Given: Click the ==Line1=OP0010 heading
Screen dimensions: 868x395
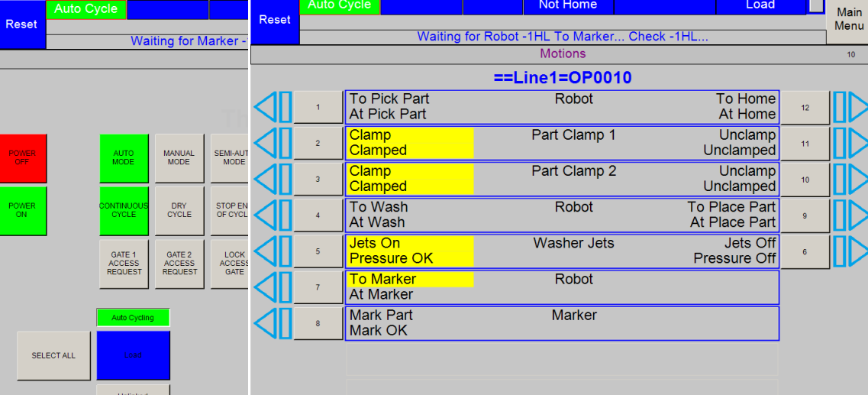Looking at the screenshot, I should point(563,78).
